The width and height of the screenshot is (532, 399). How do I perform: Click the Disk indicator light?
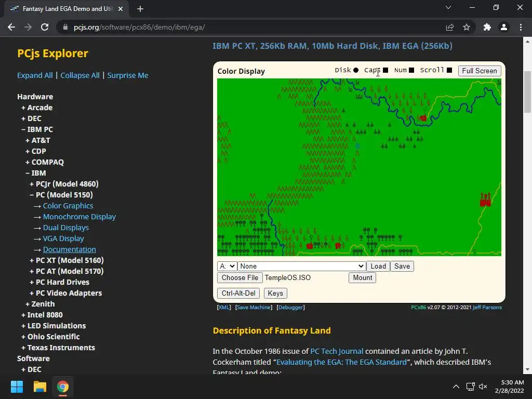(355, 70)
